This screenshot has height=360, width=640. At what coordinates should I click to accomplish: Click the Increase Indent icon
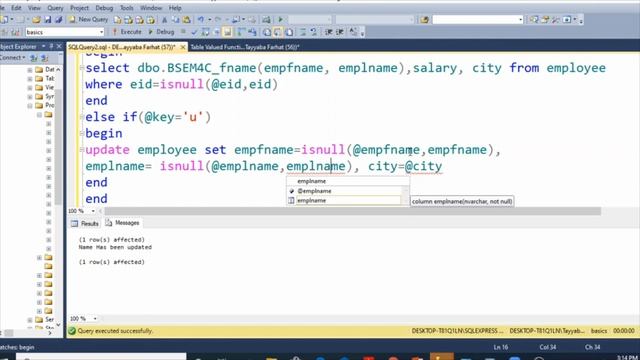(x=340, y=32)
